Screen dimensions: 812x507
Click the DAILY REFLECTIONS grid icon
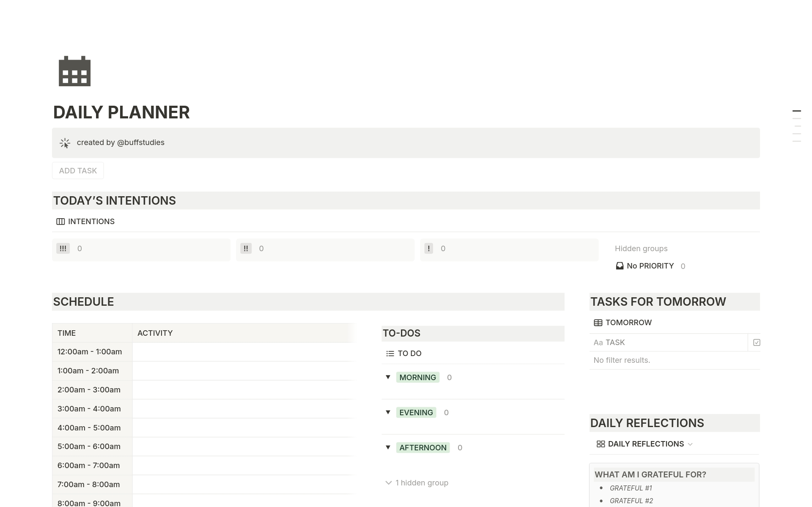point(600,444)
